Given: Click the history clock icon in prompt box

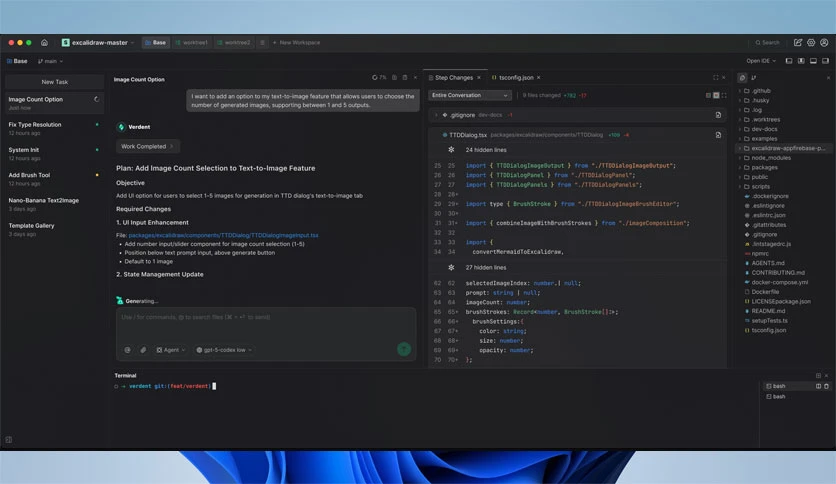Looking at the screenshot, I should click(x=127, y=350).
